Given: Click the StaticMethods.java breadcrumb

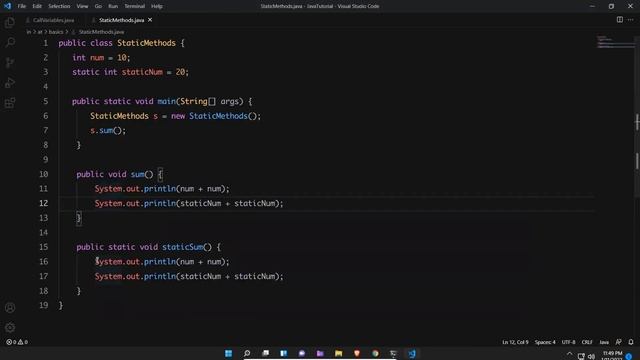Looking at the screenshot, I should 101,32.
